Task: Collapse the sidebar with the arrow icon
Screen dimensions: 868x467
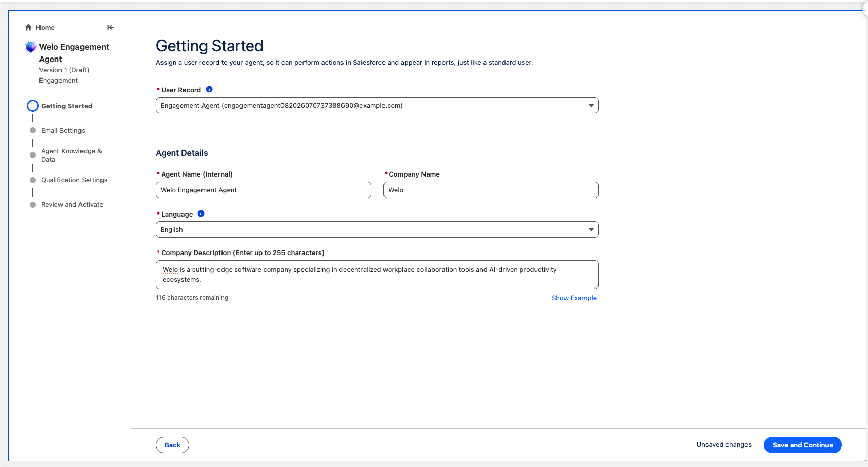Action: (110, 27)
